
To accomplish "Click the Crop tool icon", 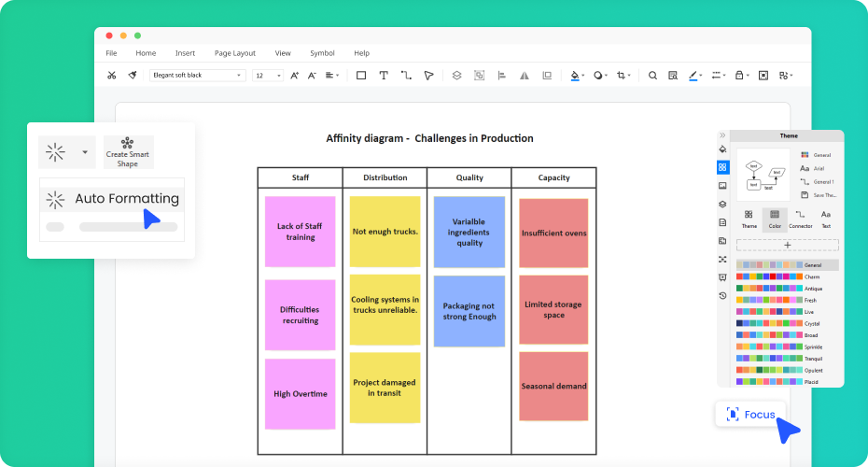I will point(622,76).
